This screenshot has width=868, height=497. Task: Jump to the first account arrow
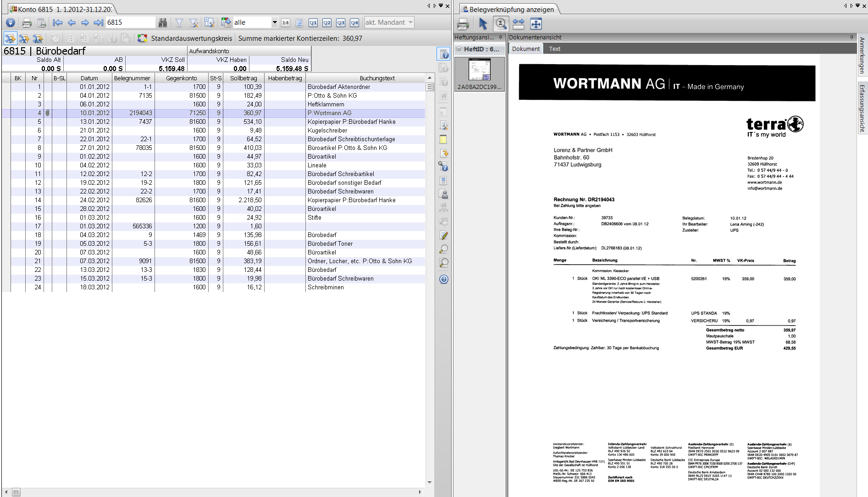click(58, 22)
